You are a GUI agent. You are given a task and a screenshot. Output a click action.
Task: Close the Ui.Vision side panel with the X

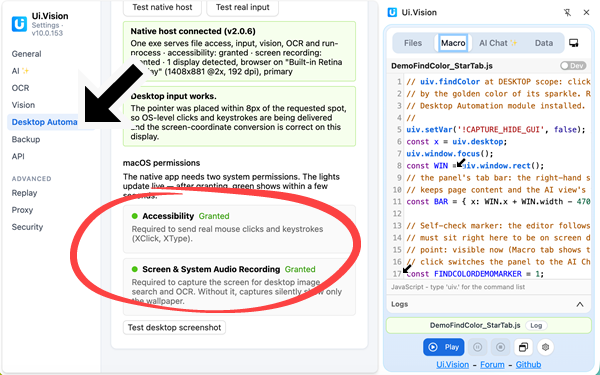click(x=586, y=13)
